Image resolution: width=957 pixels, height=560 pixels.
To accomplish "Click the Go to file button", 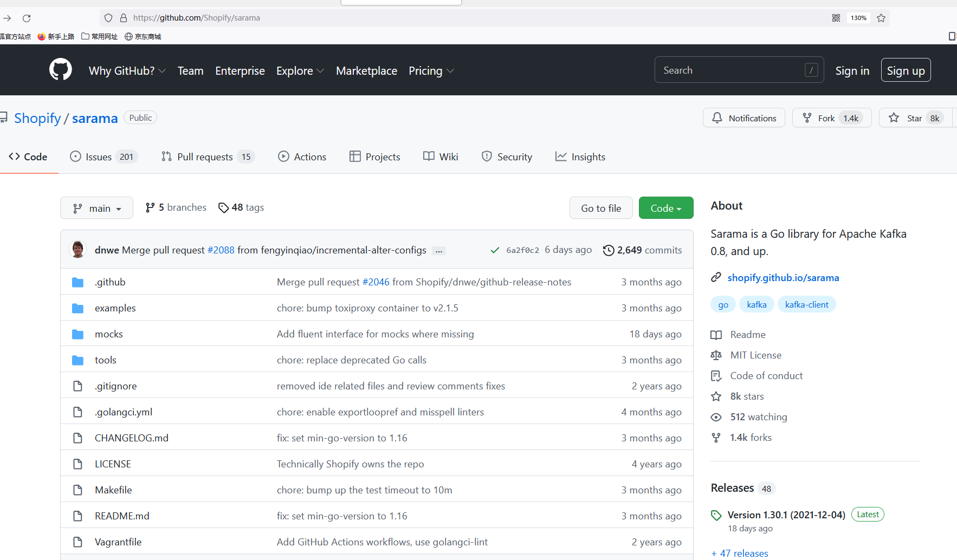I will click(601, 208).
